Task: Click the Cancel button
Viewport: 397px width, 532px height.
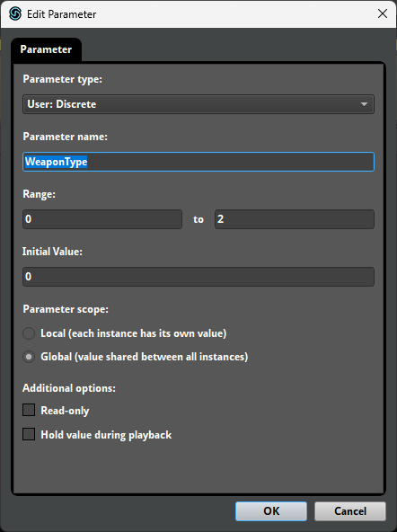Action: (350, 511)
